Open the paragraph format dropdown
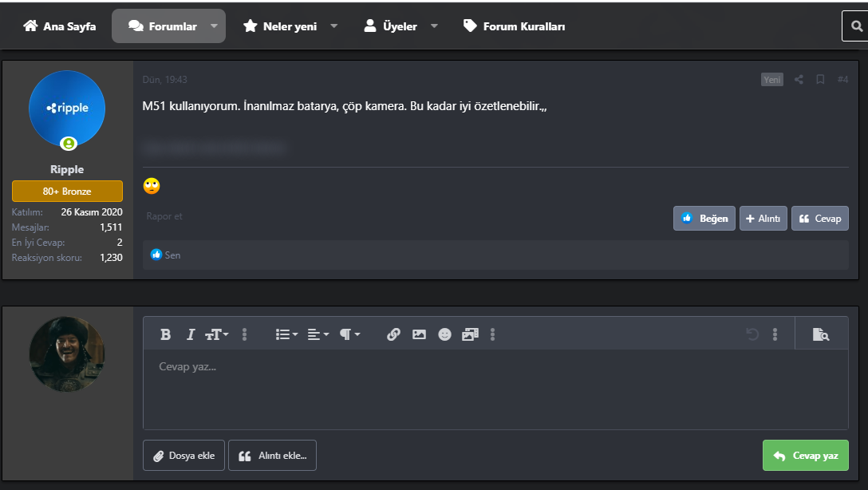Image resolution: width=868 pixels, height=490 pixels. coord(349,334)
